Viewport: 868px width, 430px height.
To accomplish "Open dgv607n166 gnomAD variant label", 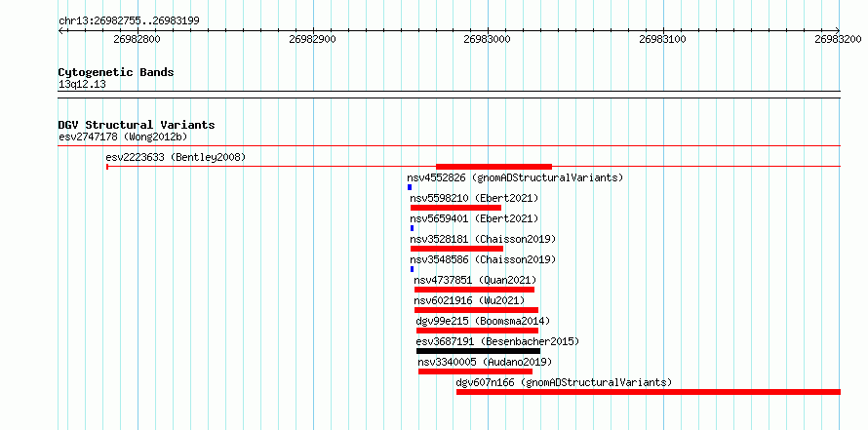I will tap(564, 382).
